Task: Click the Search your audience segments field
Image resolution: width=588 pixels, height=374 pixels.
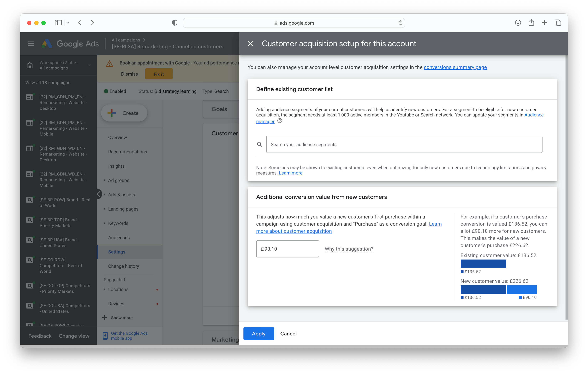Action: tap(404, 144)
